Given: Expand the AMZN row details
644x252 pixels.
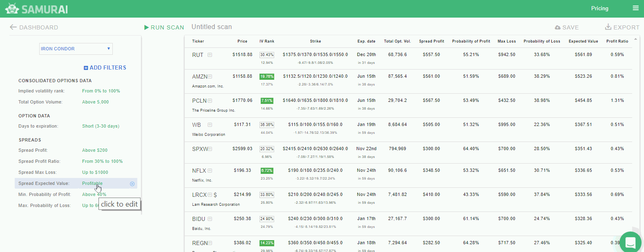Looking at the screenshot, I should tap(210, 76).
